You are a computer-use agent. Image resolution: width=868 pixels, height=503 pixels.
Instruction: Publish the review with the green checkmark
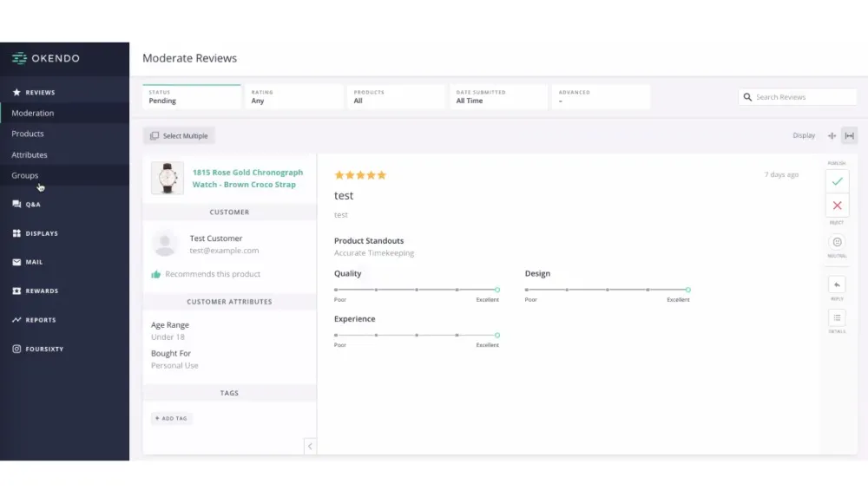(837, 181)
